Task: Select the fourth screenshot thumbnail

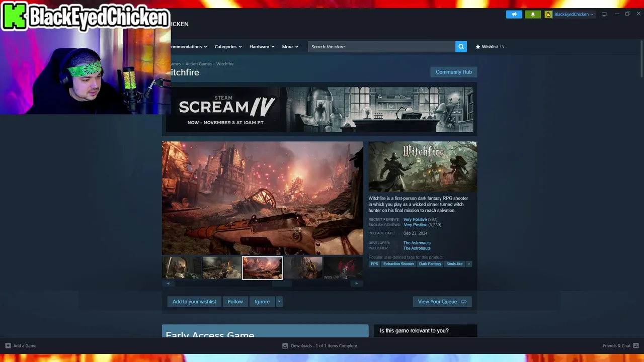Action: pos(302,268)
